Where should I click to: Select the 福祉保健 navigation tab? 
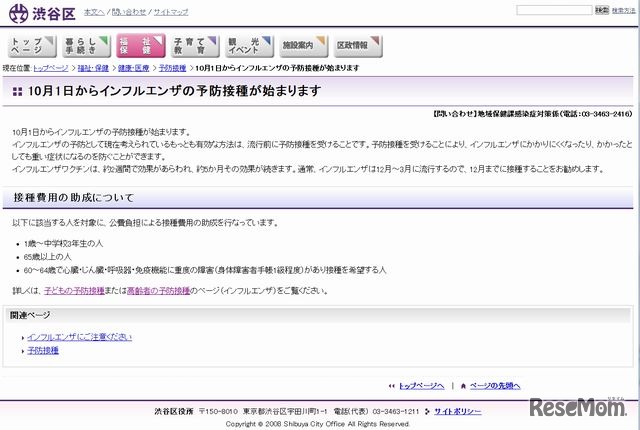tap(141, 46)
